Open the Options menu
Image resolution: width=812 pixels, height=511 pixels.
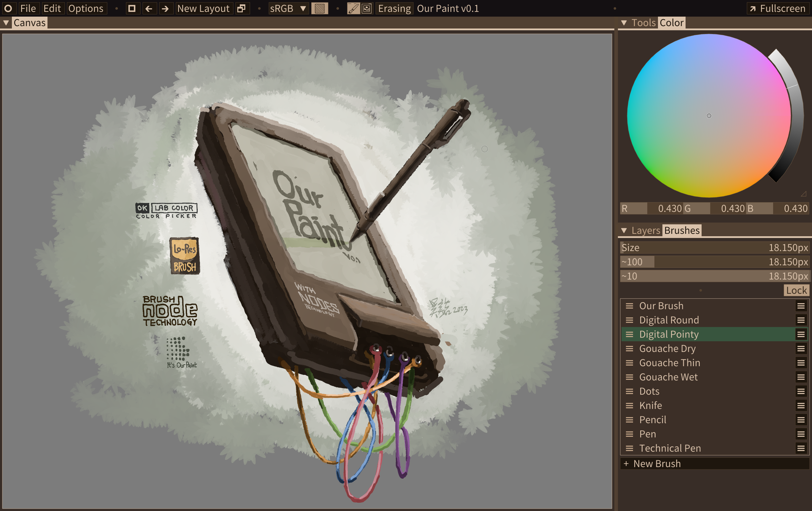click(86, 8)
